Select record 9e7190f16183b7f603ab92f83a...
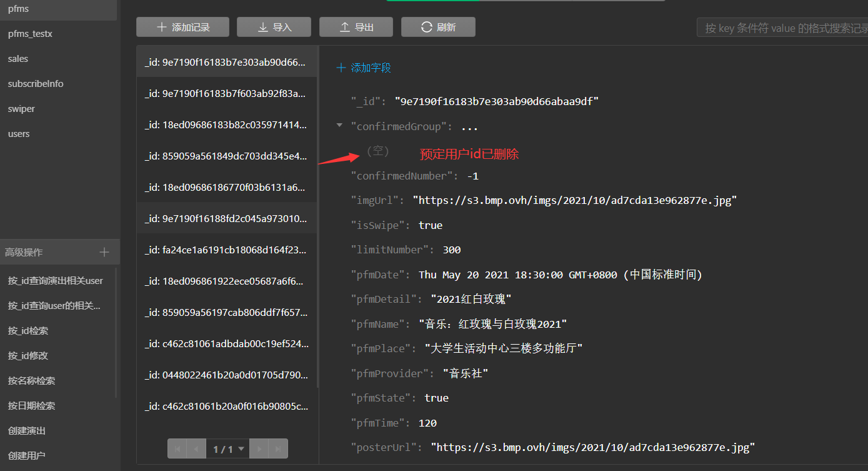This screenshot has width=868, height=471. [226, 93]
